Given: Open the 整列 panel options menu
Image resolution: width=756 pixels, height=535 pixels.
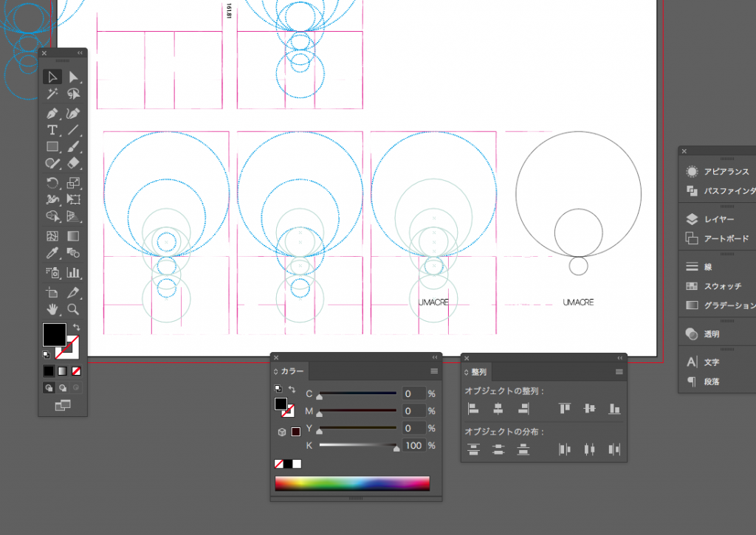Looking at the screenshot, I should 619,372.
